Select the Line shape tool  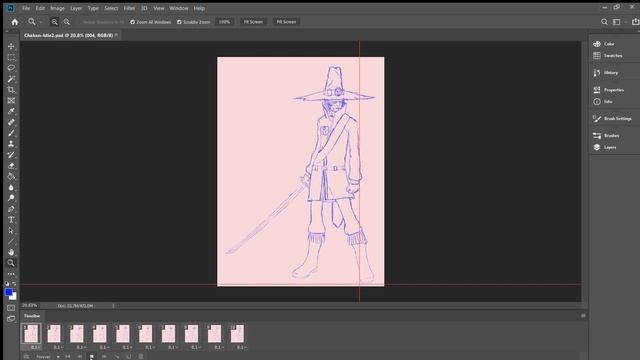11,242
